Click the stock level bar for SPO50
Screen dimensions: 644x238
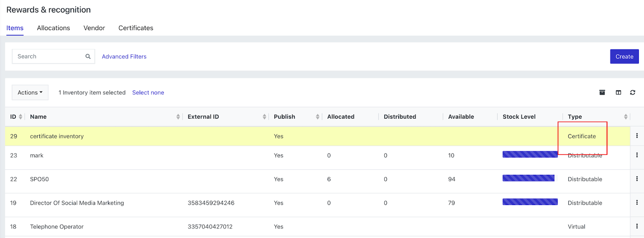coord(528,178)
